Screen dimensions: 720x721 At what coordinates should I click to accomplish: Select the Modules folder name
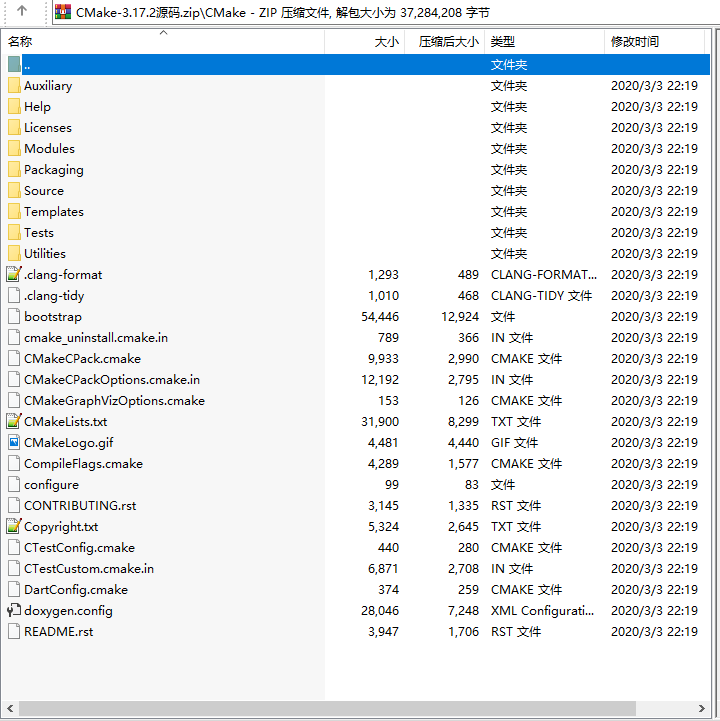click(x=49, y=149)
